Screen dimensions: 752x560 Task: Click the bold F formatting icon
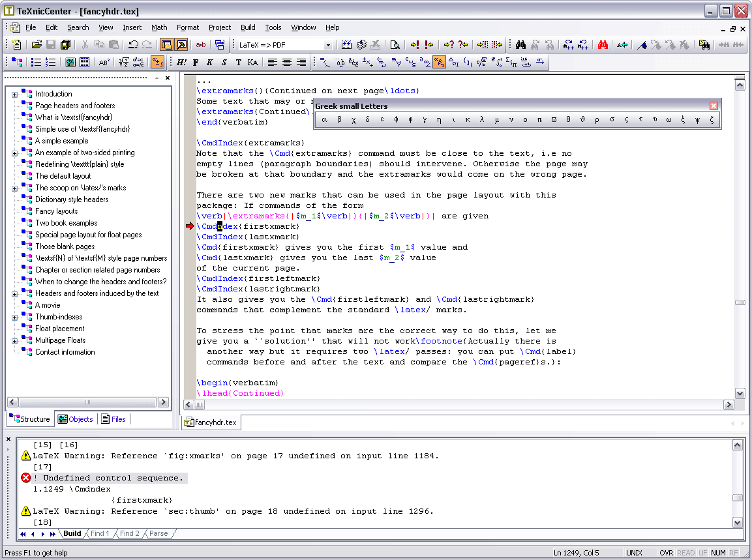(x=194, y=62)
